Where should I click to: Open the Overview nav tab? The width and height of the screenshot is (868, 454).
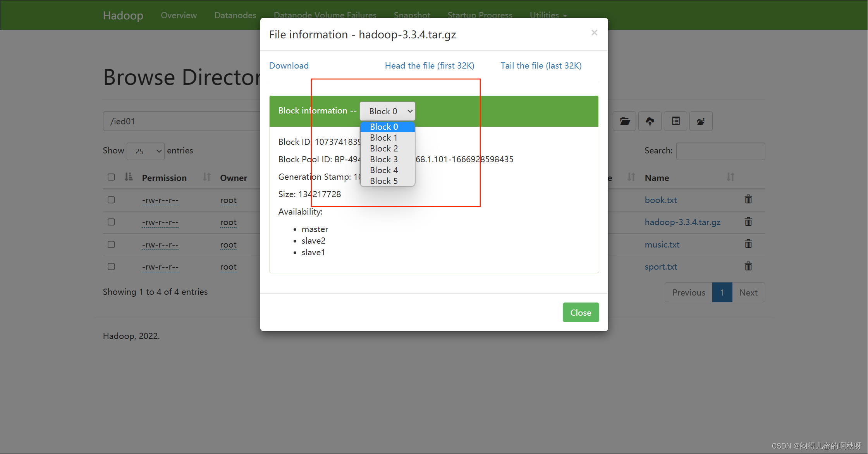pyautogui.click(x=179, y=15)
